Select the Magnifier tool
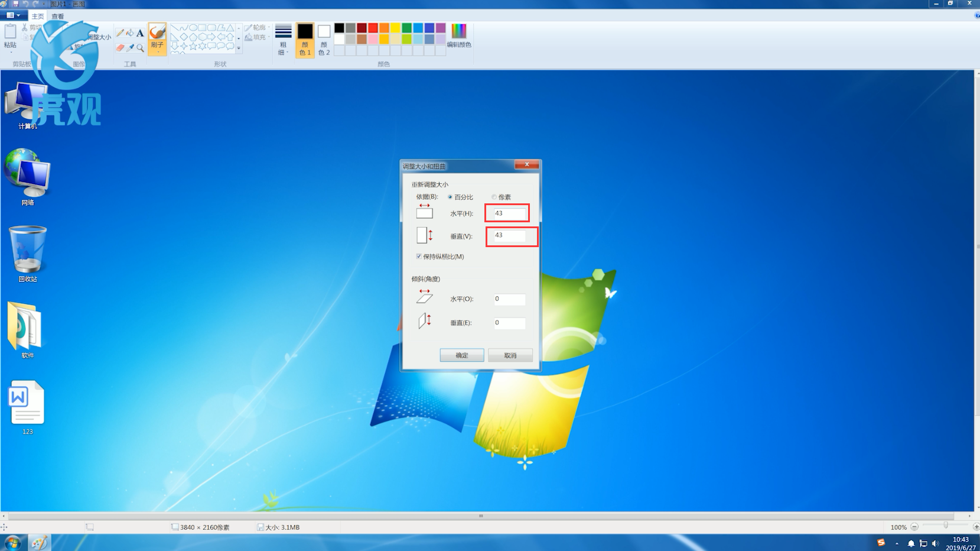This screenshot has height=551, width=980. pos(140,48)
